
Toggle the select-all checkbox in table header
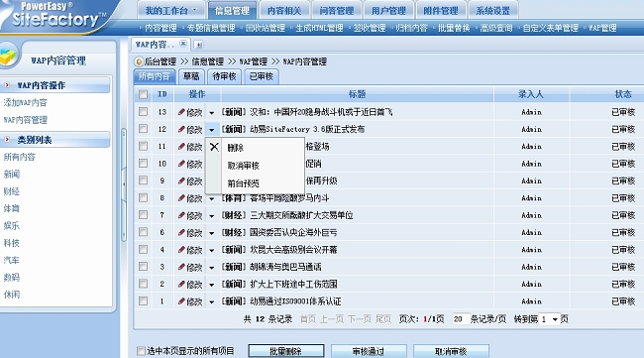(x=143, y=94)
